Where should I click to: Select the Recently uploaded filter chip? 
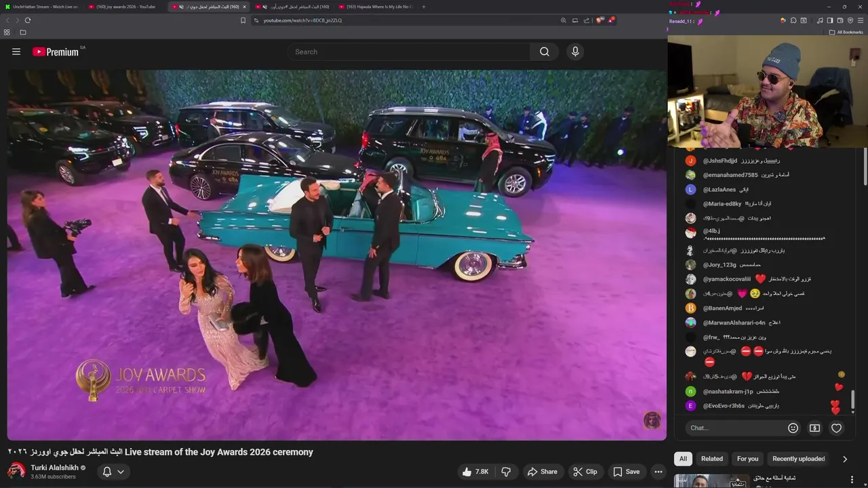pos(799,459)
